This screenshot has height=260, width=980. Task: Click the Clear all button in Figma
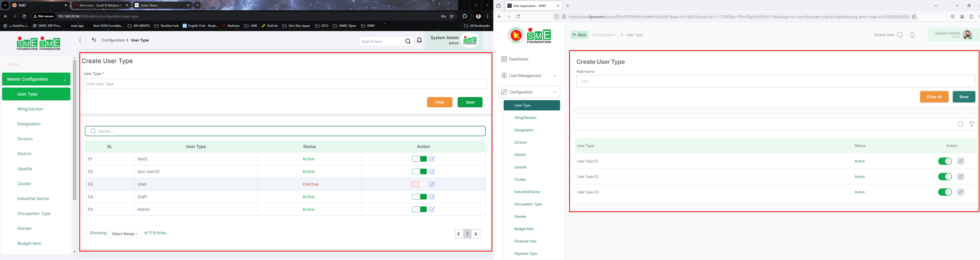(934, 97)
